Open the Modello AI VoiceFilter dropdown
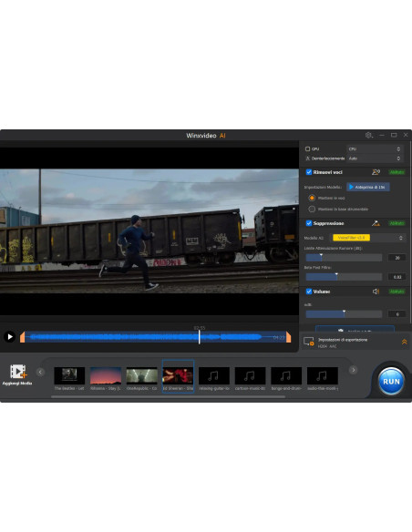 368,238
